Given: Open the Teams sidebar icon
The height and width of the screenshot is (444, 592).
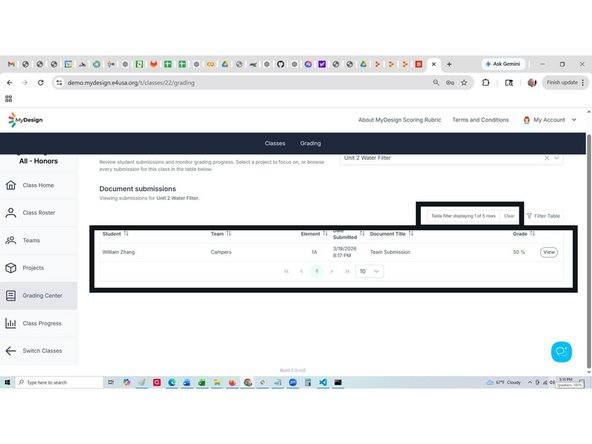Looking at the screenshot, I should click(11, 240).
